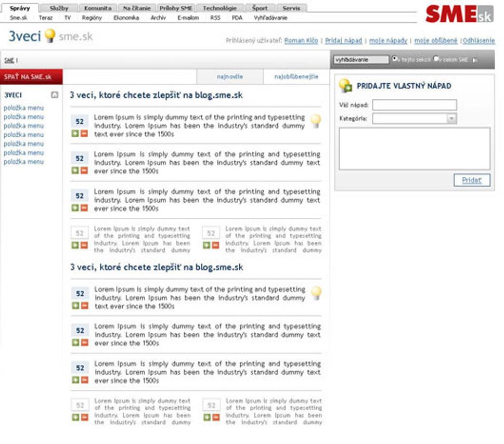The image size is (504, 444).
Task: Downvote the first idea in the upper section
Action: click(84, 133)
